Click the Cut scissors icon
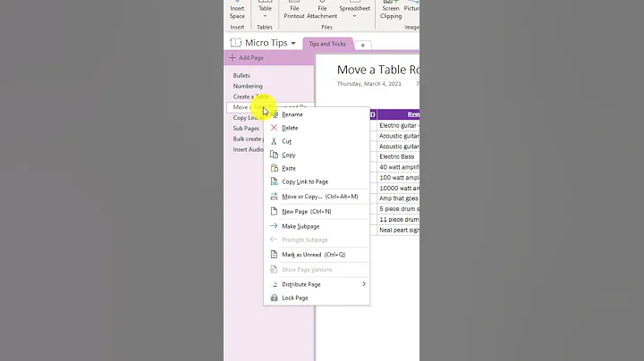The image size is (644, 361). tap(274, 141)
